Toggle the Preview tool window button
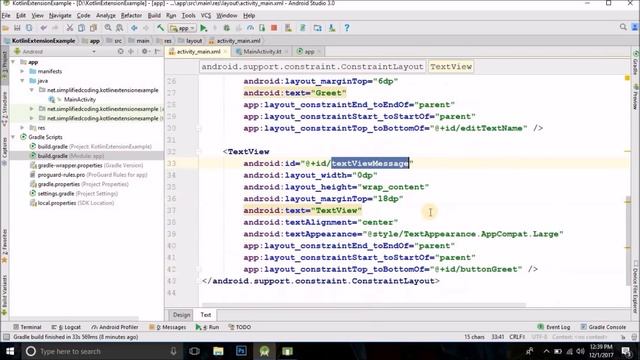 (636, 97)
